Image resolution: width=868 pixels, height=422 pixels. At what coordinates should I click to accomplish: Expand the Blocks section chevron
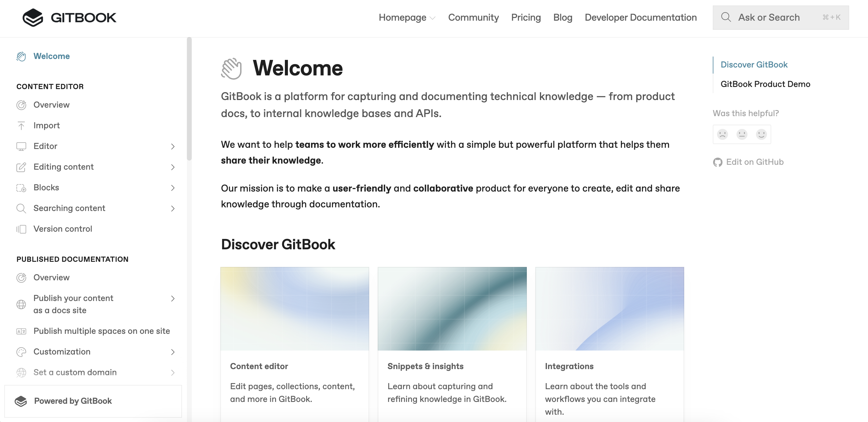(x=173, y=188)
